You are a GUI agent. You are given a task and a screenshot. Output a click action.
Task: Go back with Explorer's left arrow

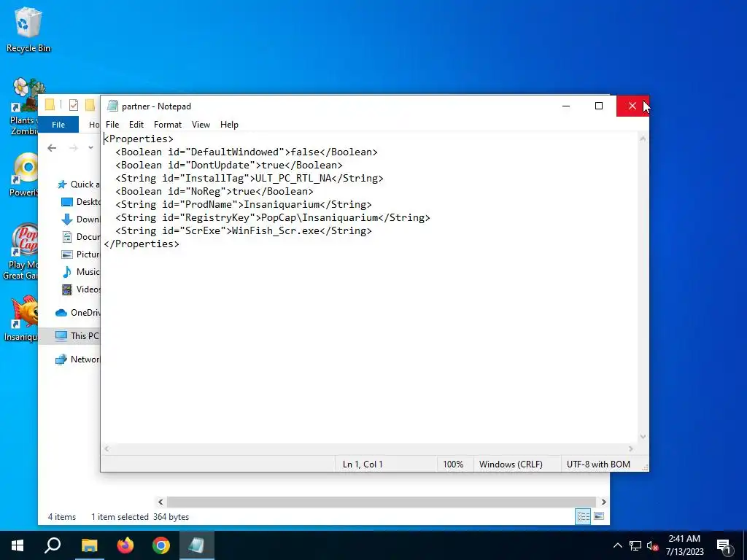[x=52, y=148]
